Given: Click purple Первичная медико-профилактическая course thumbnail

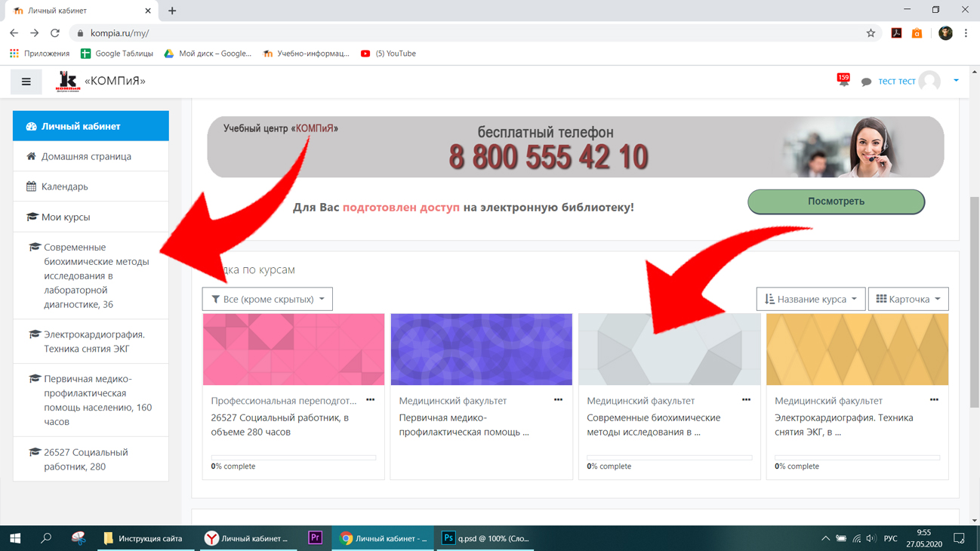Looking at the screenshot, I should pos(482,349).
